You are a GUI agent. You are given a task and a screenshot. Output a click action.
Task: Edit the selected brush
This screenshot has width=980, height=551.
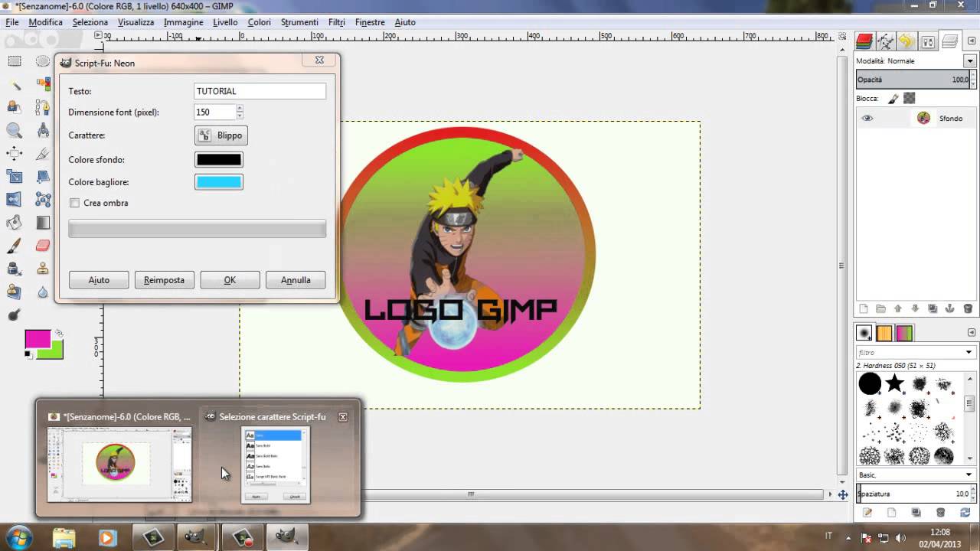tap(867, 512)
